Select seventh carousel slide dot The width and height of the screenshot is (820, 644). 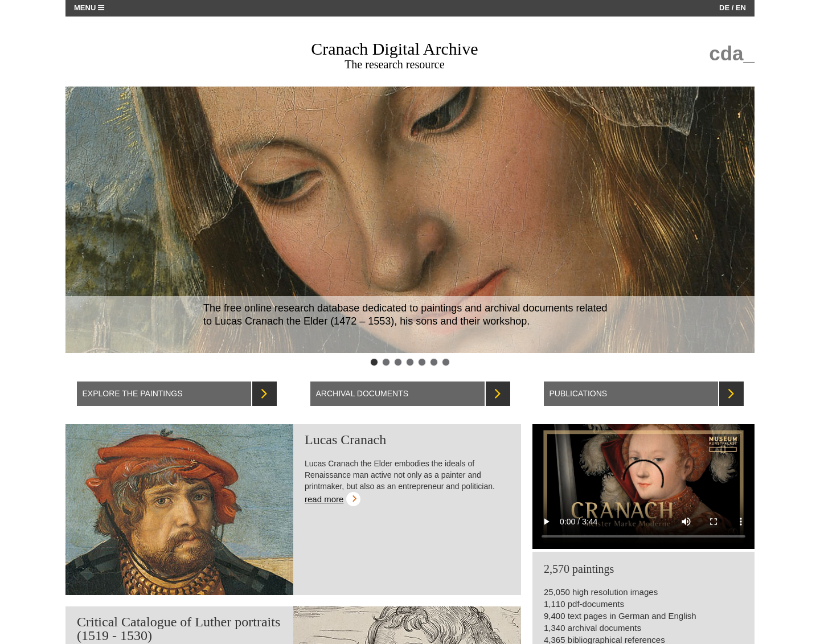coord(446,362)
